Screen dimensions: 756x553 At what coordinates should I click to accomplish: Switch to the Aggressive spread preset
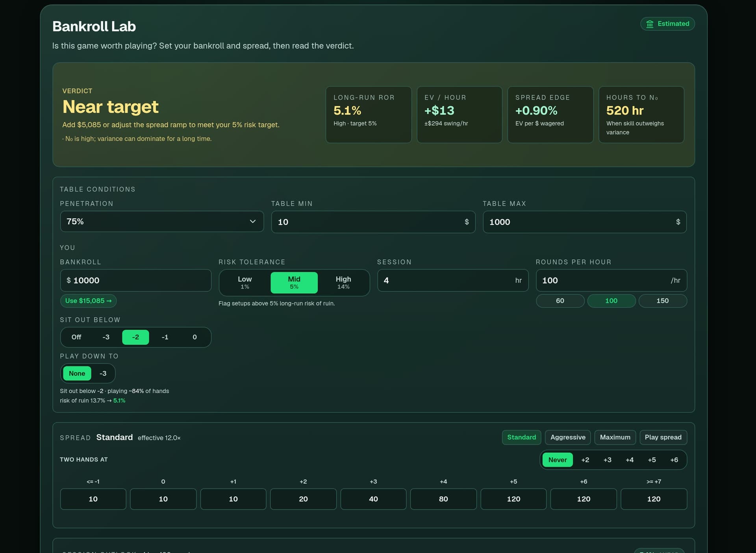pos(568,437)
